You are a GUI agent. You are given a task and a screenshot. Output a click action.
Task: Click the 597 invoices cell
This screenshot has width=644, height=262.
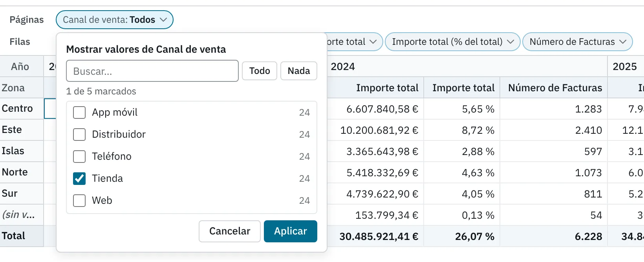tap(554, 151)
